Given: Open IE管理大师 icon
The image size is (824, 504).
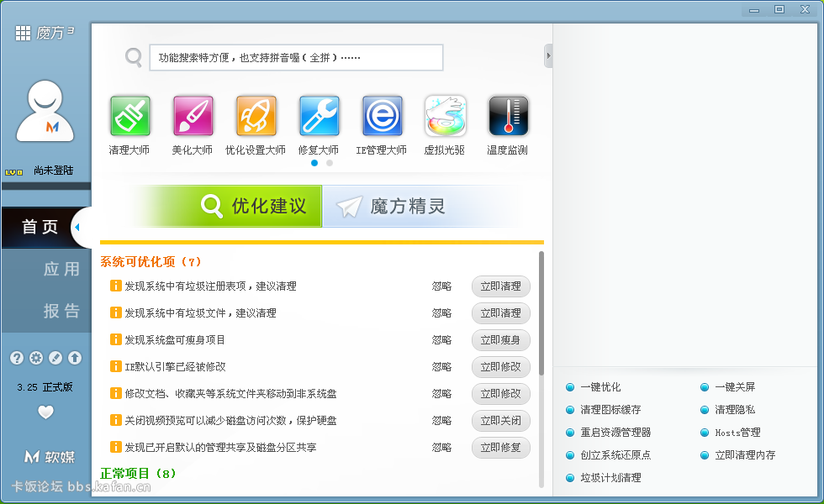Looking at the screenshot, I should pos(382,116).
